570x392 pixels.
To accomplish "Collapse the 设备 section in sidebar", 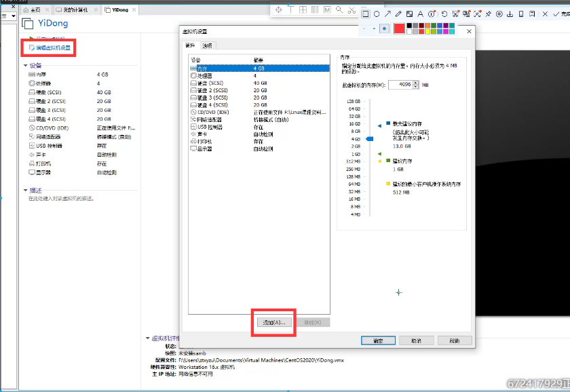I will pyautogui.click(x=26, y=65).
